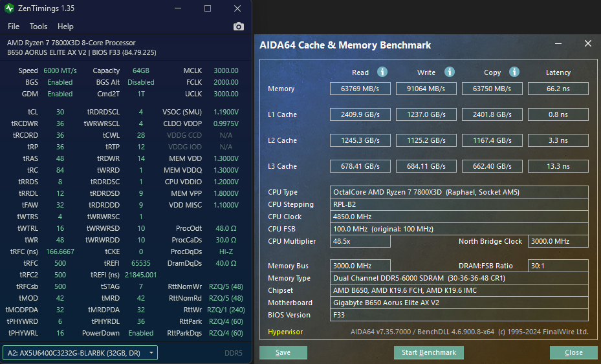Click the MEM VPP value 1.8000V
Image resolution: width=601 pixels, height=364 pixels.
click(x=226, y=193)
